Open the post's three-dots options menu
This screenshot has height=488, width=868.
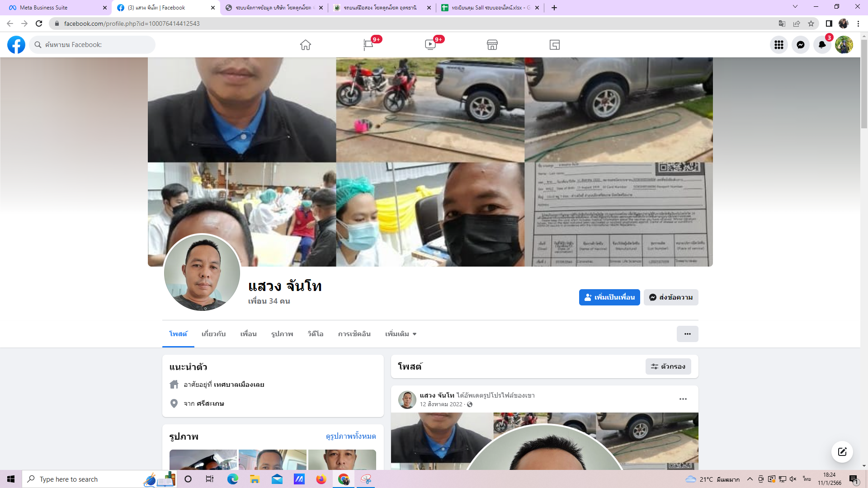[x=683, y=399]
